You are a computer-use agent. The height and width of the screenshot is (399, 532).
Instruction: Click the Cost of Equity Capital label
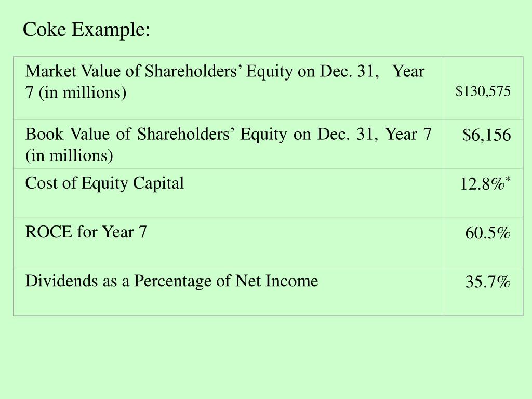coord(104,183)
